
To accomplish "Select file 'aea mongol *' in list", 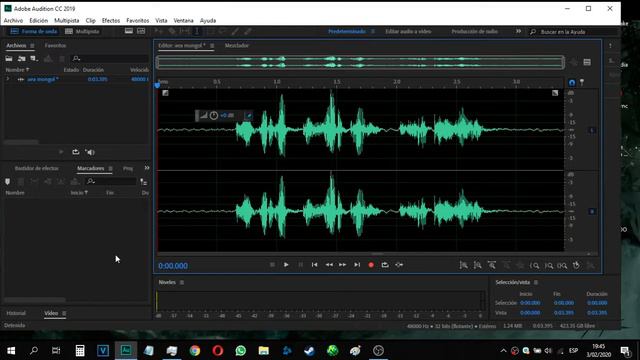I will click(x=43, y=79).
